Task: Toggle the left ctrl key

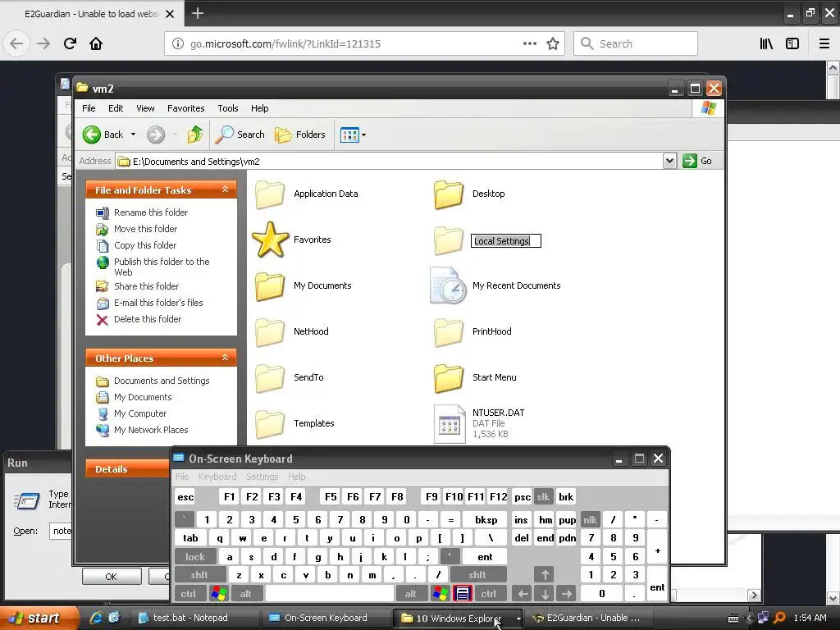Action: point(188,594)
